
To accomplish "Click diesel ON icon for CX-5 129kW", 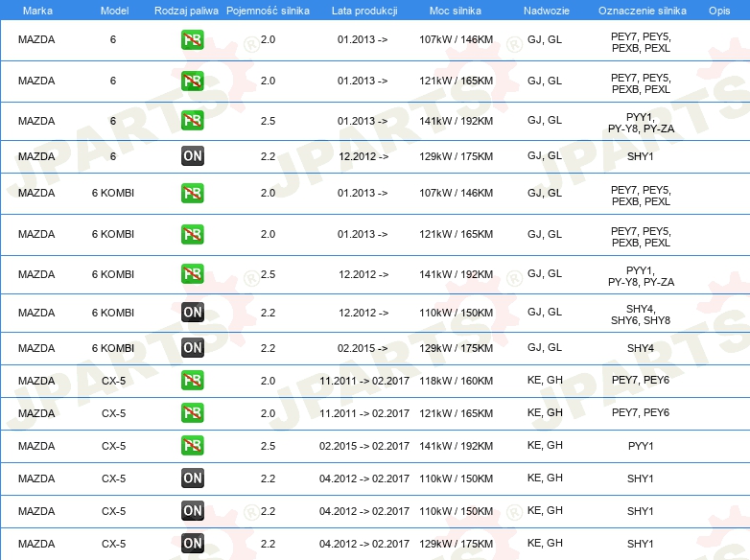I will coord(192,544).
